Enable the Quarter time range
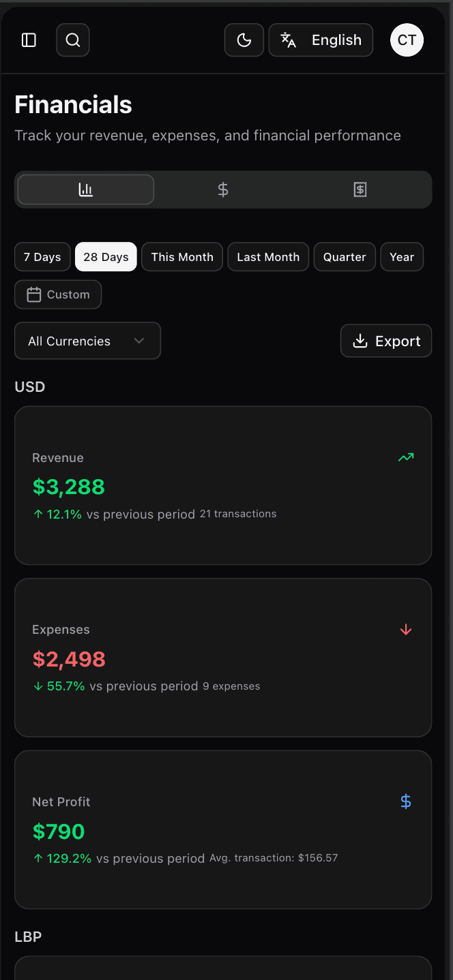Screen dimensions: 453x980 [x=344, y=257]
